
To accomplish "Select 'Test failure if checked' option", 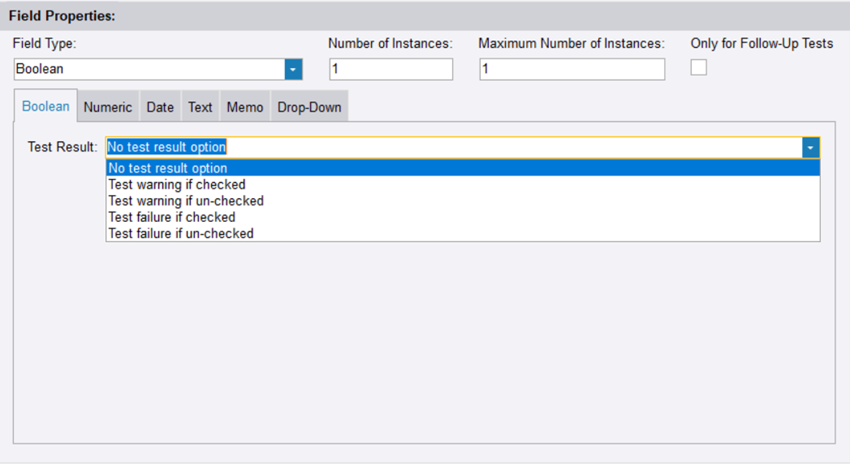I will (x=171, y=217).
